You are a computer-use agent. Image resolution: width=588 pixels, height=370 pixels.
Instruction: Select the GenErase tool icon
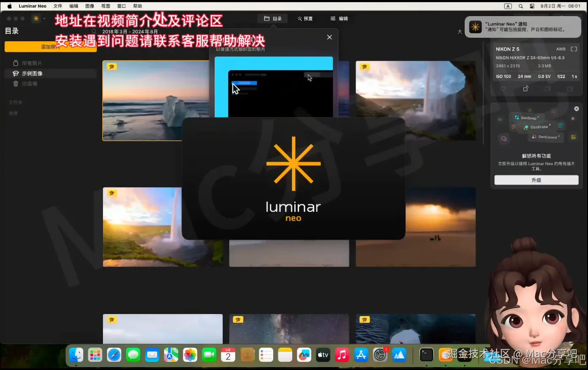coord(526,127)
